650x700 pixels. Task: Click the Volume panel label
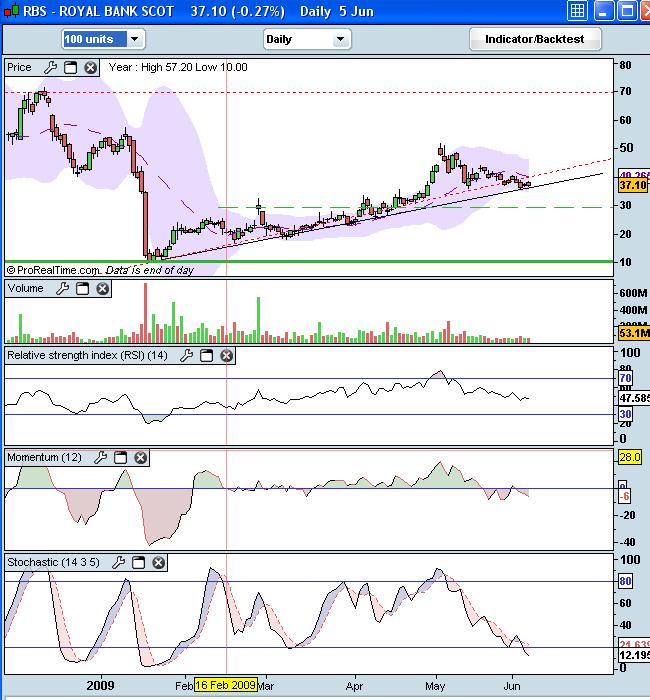[x=25, y=288]
